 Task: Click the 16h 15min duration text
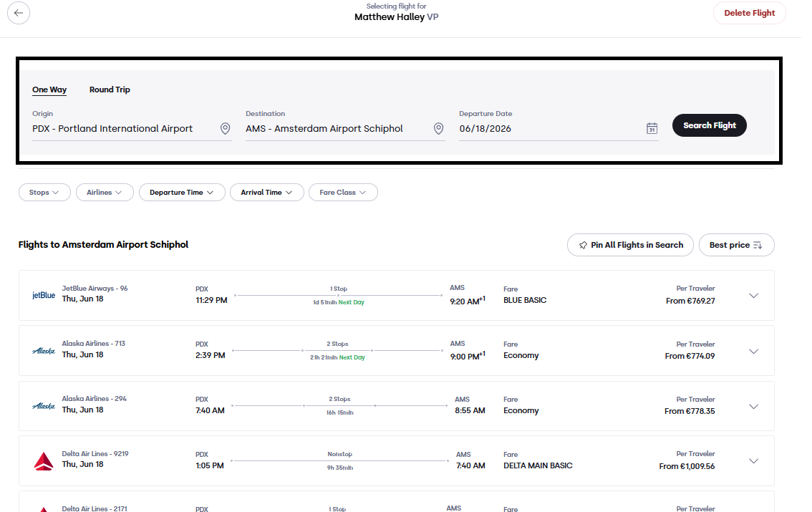339,412
